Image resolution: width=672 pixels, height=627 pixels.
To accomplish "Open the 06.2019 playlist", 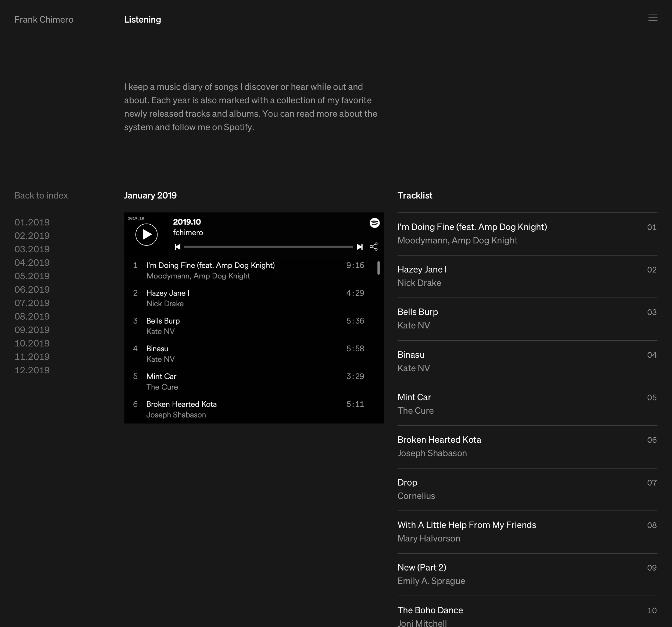I will pyautogui.click(x=32, y=289).
